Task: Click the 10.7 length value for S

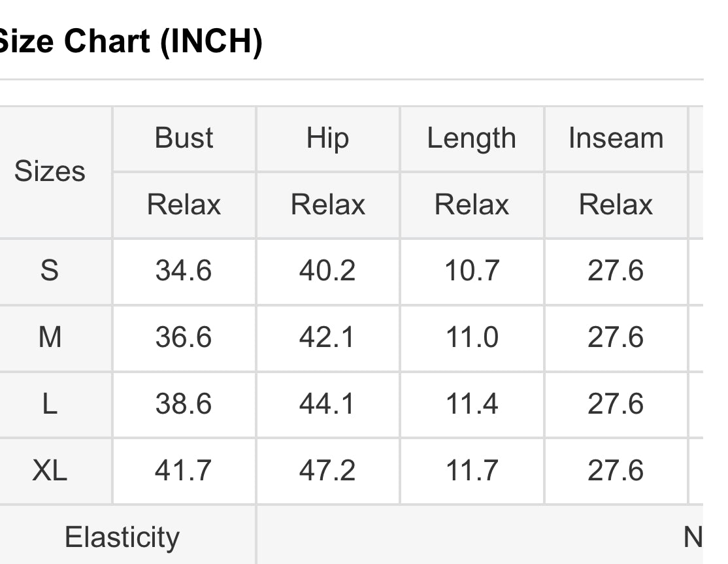Action: point(471,271)
